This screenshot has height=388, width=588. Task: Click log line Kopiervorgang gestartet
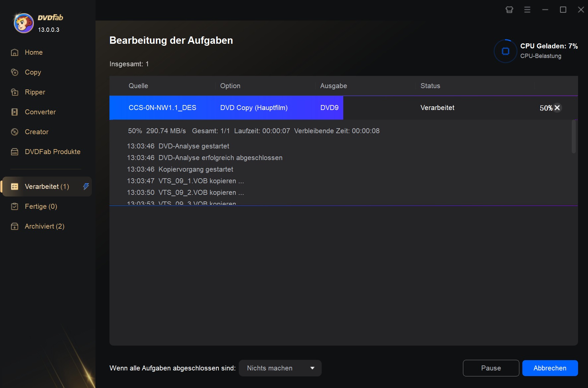pos(180,169)
